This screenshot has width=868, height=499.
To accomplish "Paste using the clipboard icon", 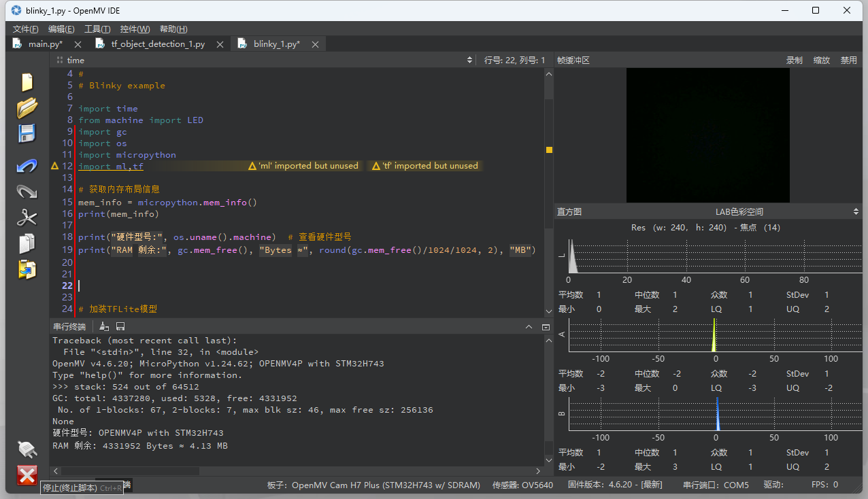I will [x=27, y=269].
